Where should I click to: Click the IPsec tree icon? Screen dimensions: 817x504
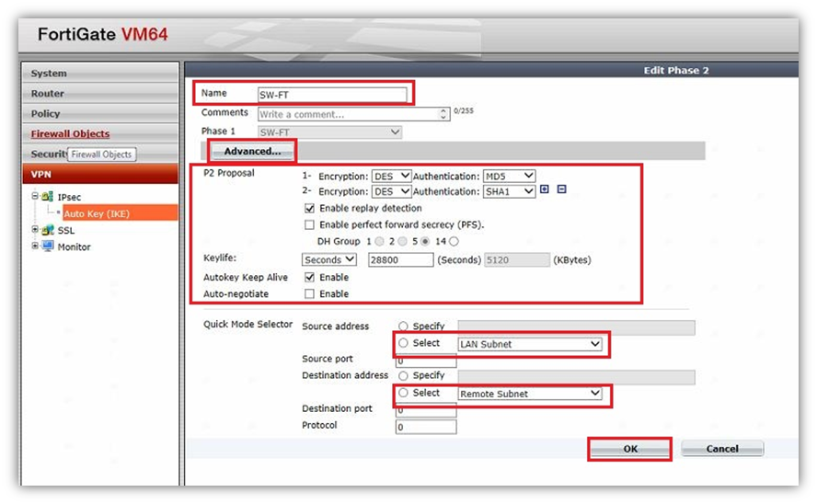coord(47,197)
